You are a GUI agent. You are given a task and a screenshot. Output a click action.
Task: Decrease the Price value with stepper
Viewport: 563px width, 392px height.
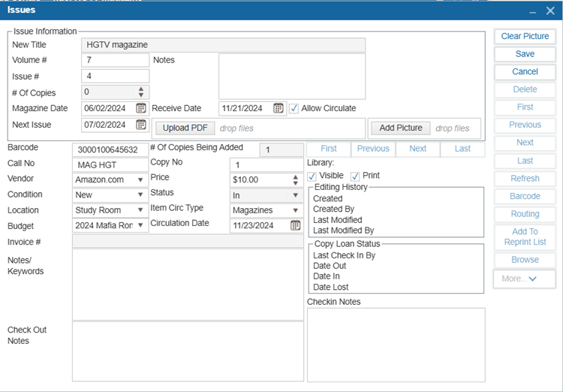[295, 183]
